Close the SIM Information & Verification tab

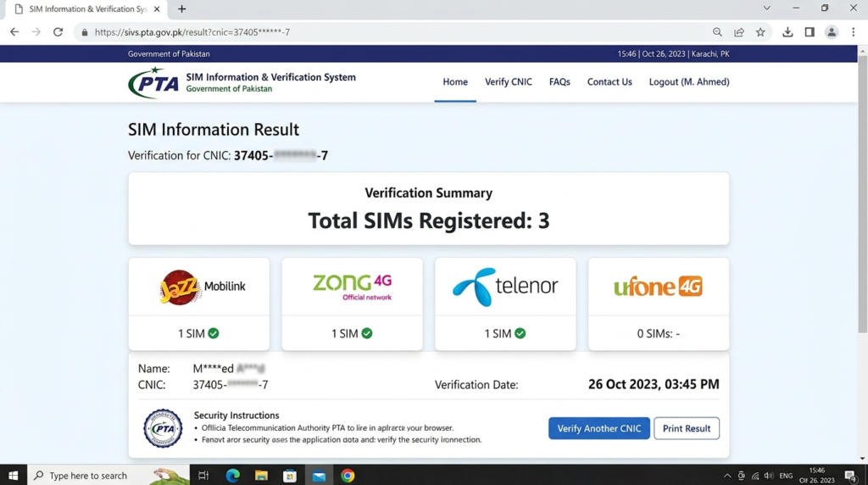[157, 8]
